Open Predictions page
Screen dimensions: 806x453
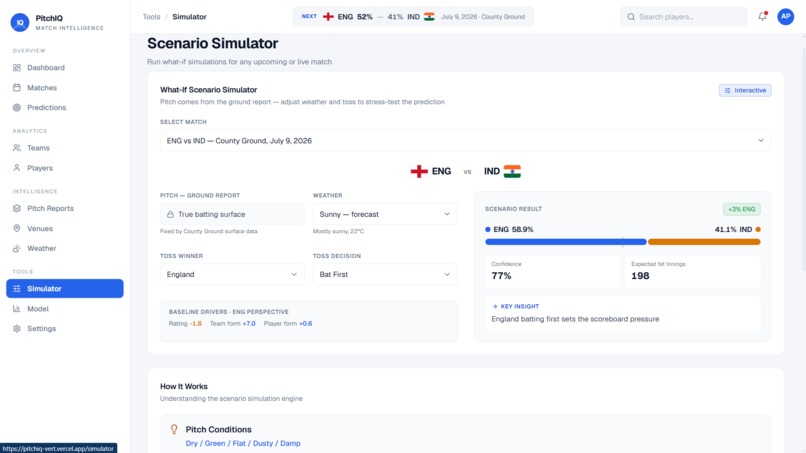[x=65, y=107]
